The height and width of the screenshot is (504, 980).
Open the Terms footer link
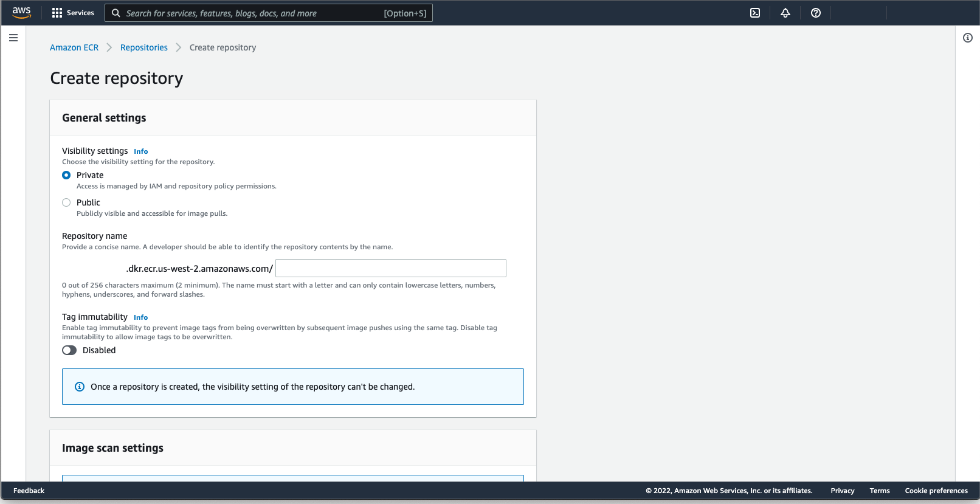tap(880, 491)
